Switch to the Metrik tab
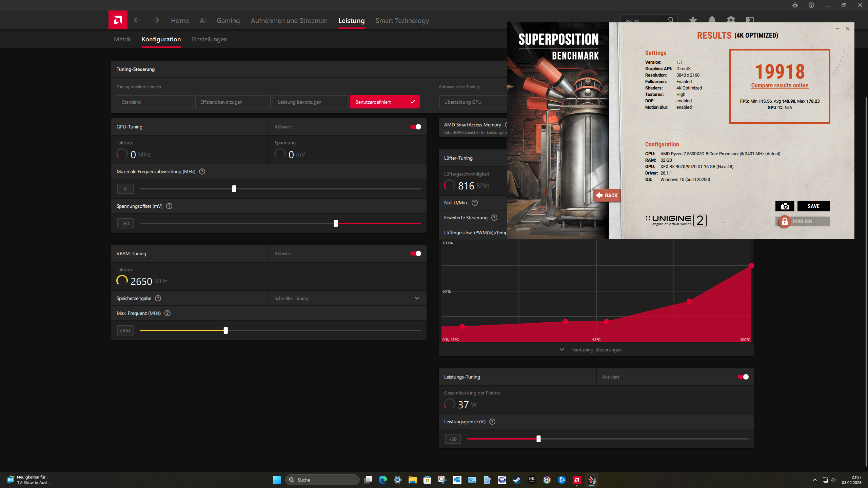868x488 pixels. pyautogui.click(x=122, y=39)
